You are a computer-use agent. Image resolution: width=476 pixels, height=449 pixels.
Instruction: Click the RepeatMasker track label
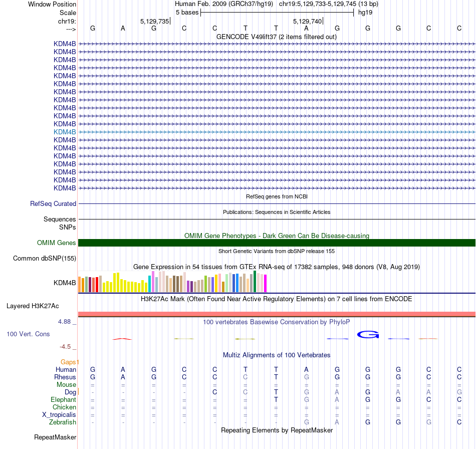[55, 437]
